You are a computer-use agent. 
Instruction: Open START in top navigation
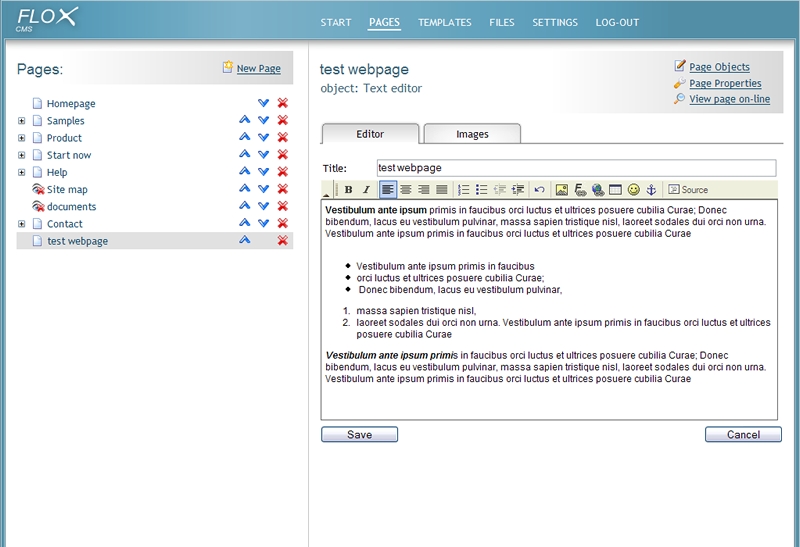336,22
